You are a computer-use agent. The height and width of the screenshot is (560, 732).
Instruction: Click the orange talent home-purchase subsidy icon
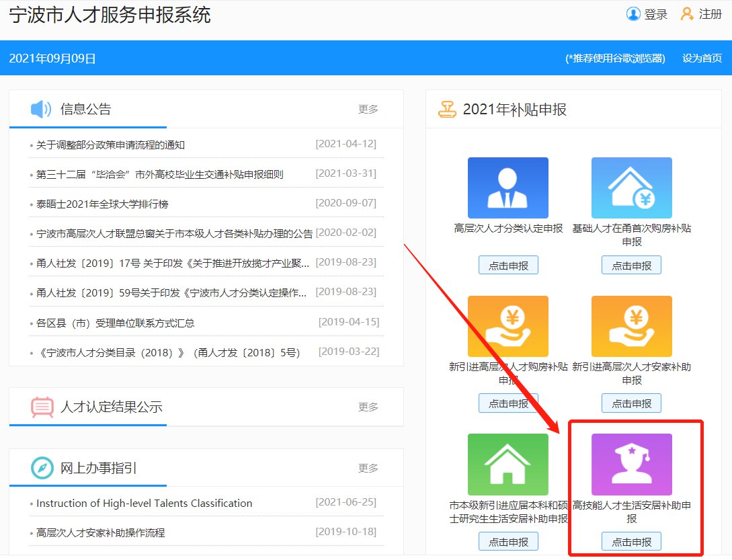coord(507,326)
